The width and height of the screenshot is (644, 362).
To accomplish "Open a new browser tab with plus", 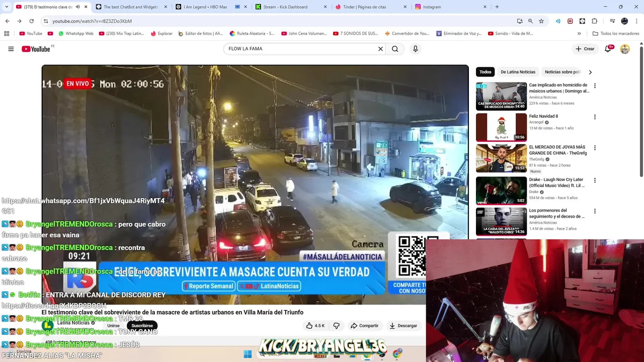I will pyautogui.click(x=497, y=7).
